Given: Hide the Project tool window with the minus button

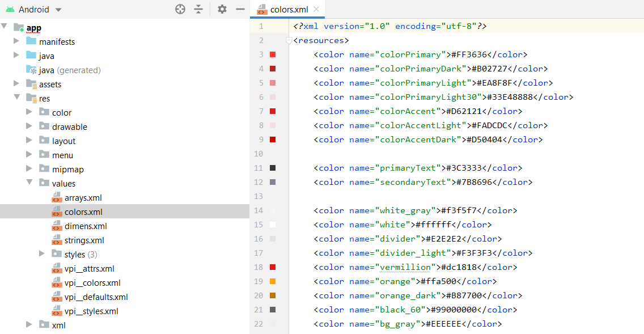Looking at the screenshot, I should point(240,9).
